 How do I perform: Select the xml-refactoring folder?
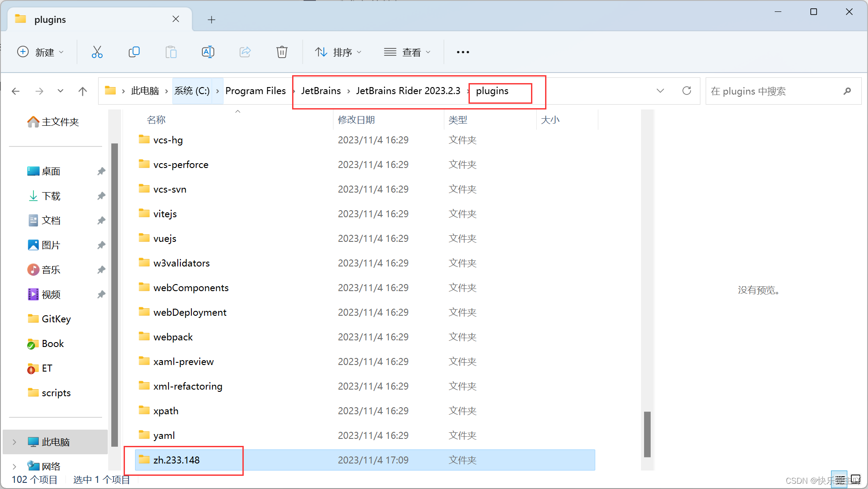point(188,386)
